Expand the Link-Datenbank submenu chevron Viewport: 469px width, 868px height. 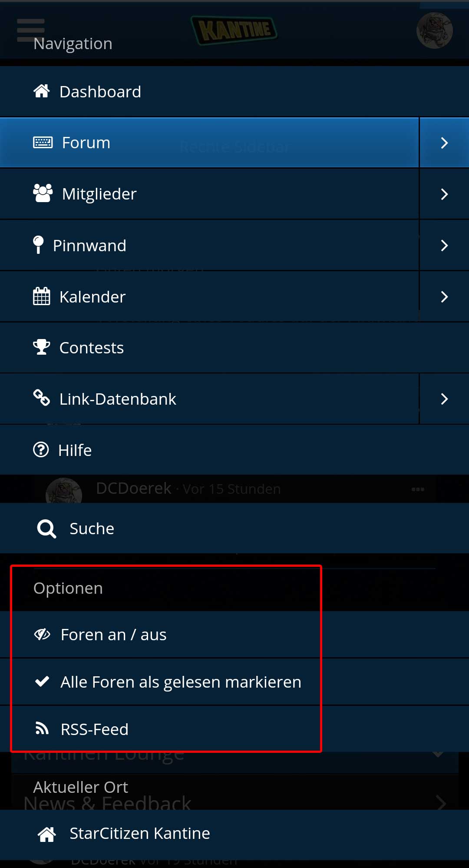pyautogui.click(x=444, y=399)
